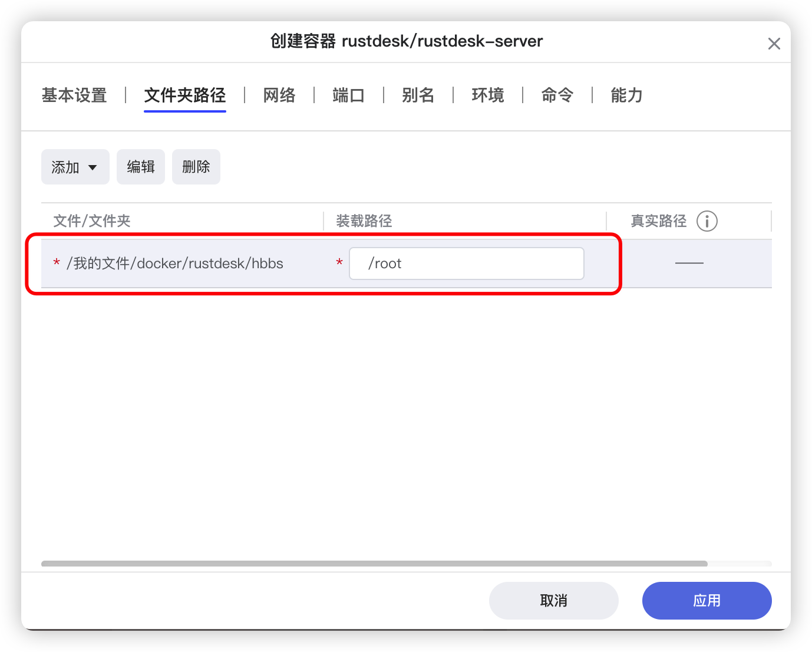Screen dimensions: 812x652
Task: Switch to the 环境 tab
Action: [488, 95]
